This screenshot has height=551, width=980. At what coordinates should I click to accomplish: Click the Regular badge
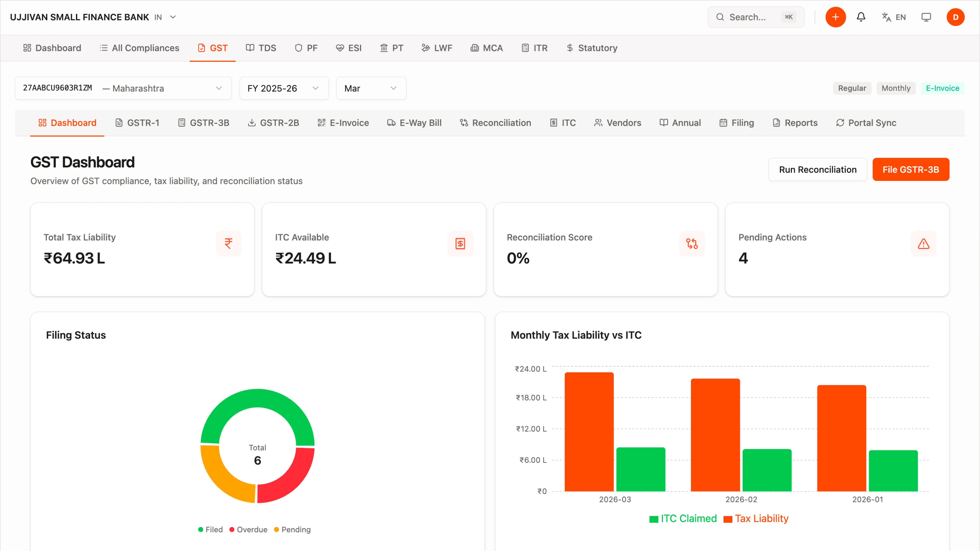point(852,88)
